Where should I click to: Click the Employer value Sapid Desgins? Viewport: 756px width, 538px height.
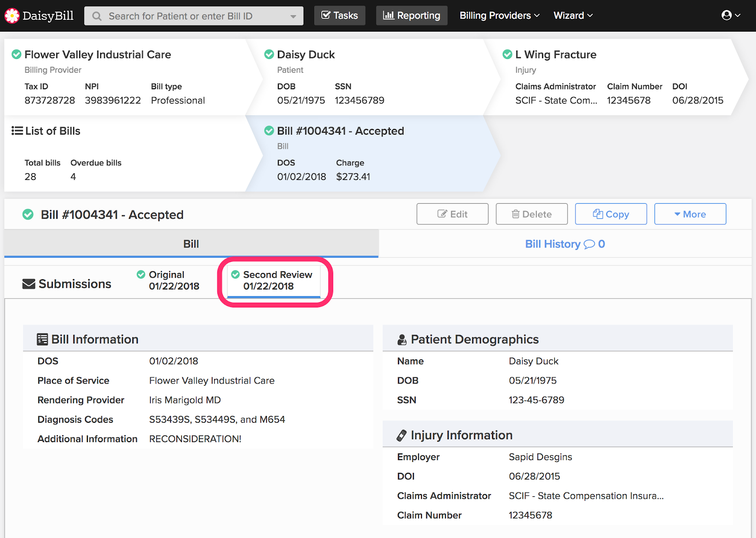[541, 457]
